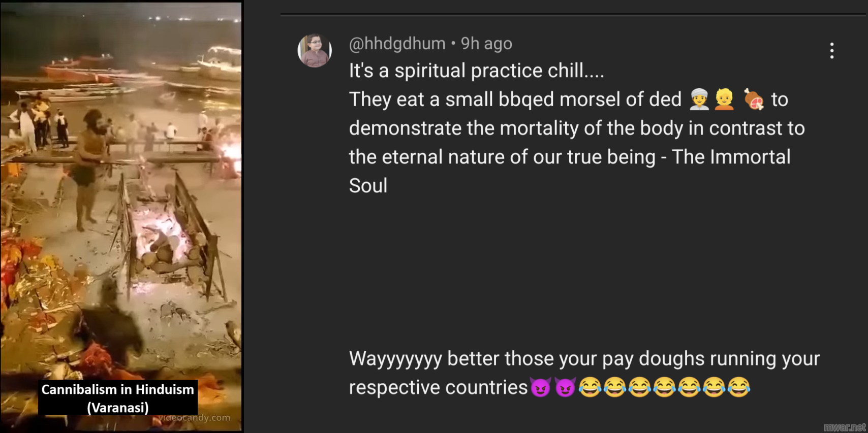Select the video frame thumbnail
The height and width of the screenshot is (433, 868).
coord(121,217)
